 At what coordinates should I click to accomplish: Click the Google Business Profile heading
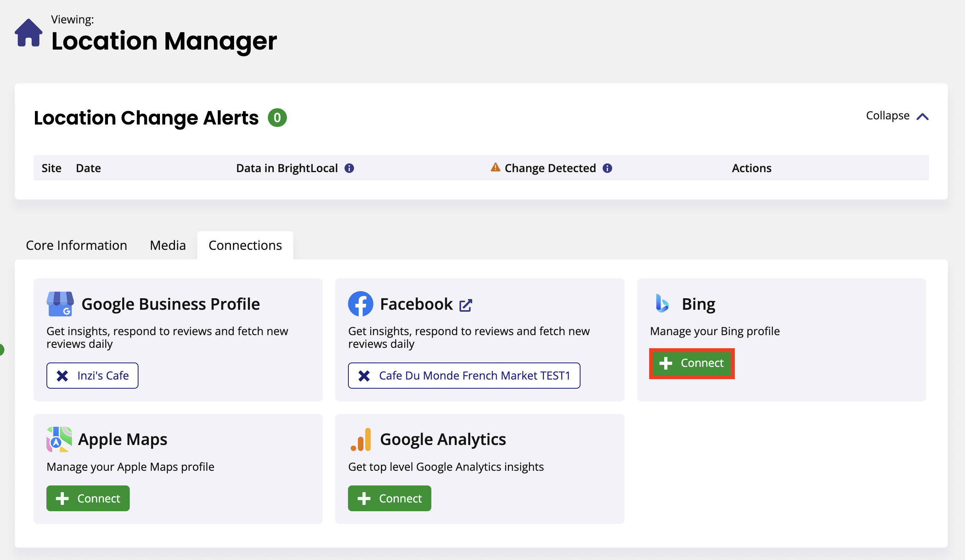pos(171,304)
